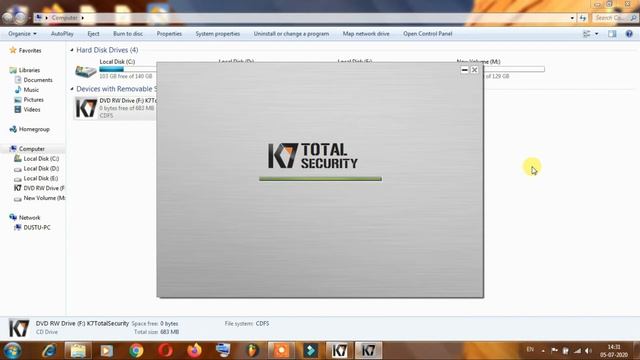
Task: Open the view options dropdown arrow
Action: 597,34
